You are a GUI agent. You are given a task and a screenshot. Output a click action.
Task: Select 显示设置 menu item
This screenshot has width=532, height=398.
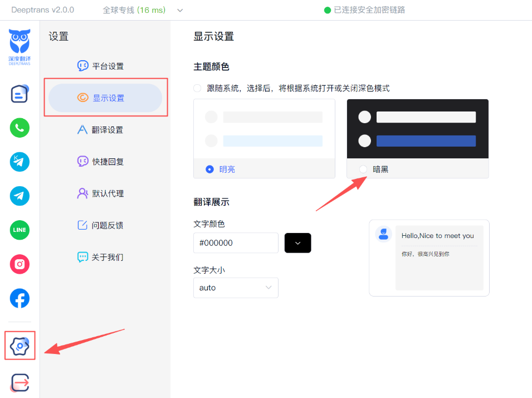click(x=105, y=98)
